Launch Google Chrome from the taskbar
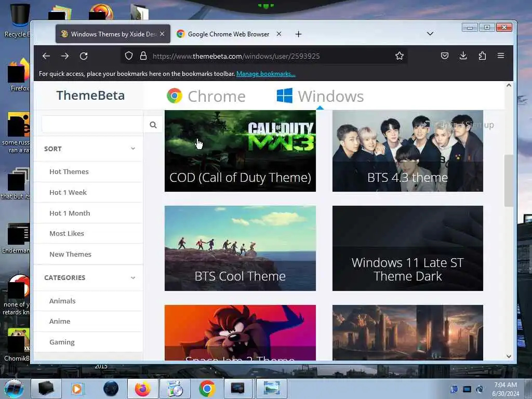Image resolution: width=532 pixels, height=399 pixels. pos(207,389)
